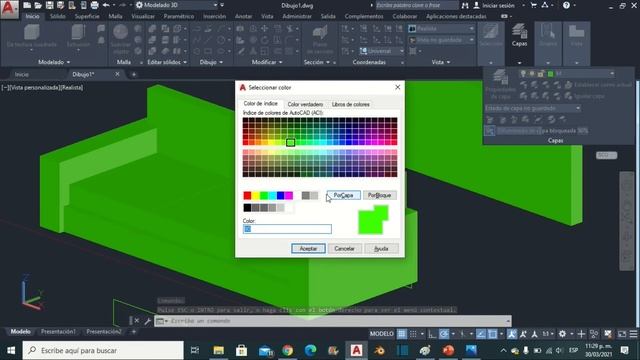Click the customization hamburger icon in status bar
The height and width of the screenshot is (360, 640).
pos(633,334)
